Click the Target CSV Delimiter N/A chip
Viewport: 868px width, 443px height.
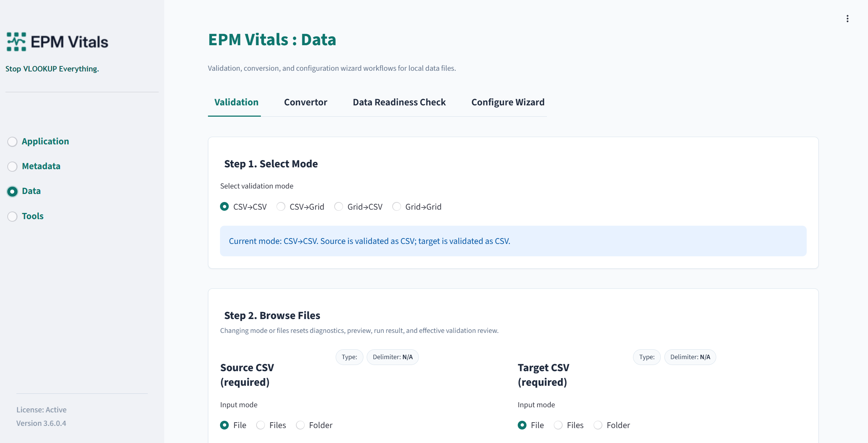(690, 357)
